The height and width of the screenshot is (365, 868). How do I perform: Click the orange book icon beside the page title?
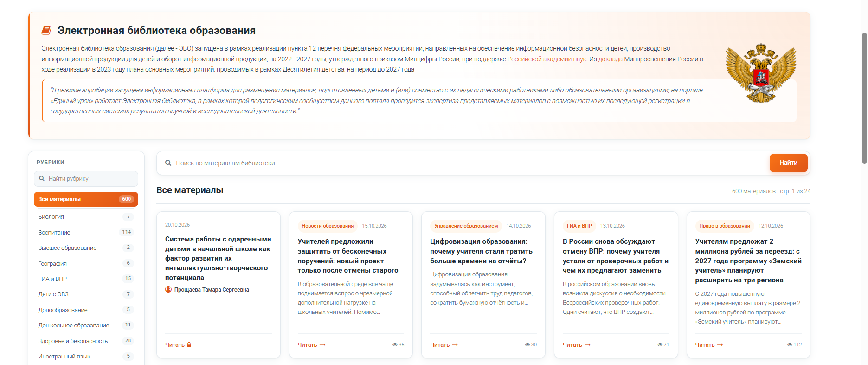46,30
